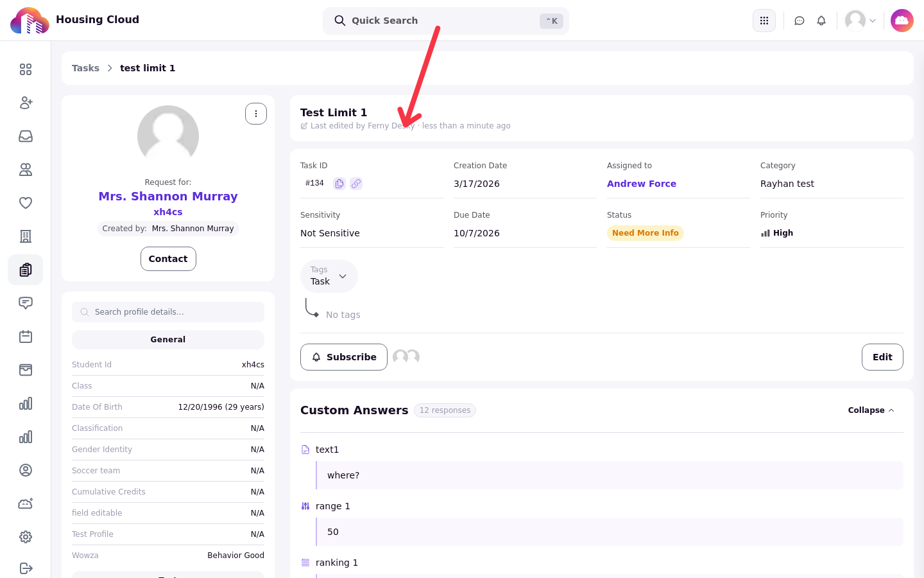Screen dimensions: 924x578
Task: Click the logout icon in sidebar
Action: pyautogui.click(x=26, y=568)
